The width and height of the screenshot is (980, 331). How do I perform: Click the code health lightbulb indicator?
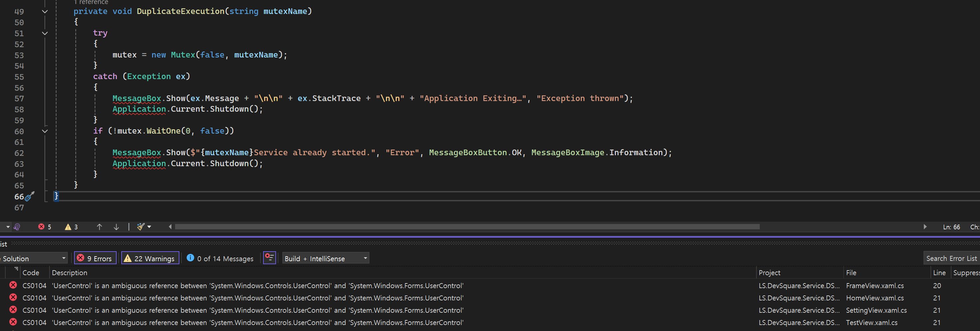pyautogui.click(x=17, y=227)
